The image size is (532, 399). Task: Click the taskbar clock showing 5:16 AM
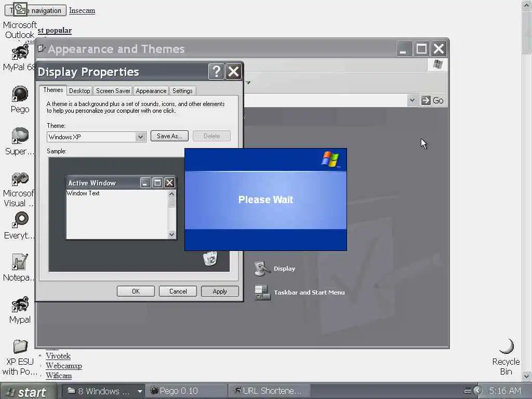coord(505,391)
